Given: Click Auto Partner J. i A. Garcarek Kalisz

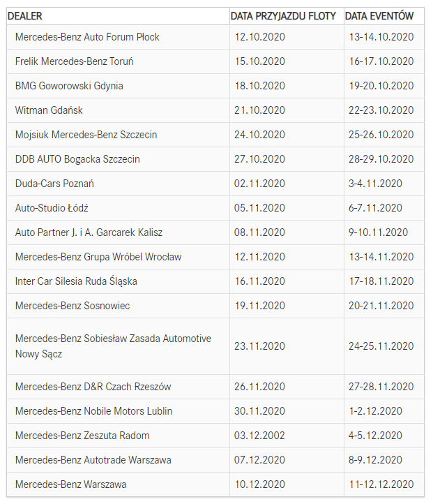Looking at the screenshot, I should (x=89, y=232).
